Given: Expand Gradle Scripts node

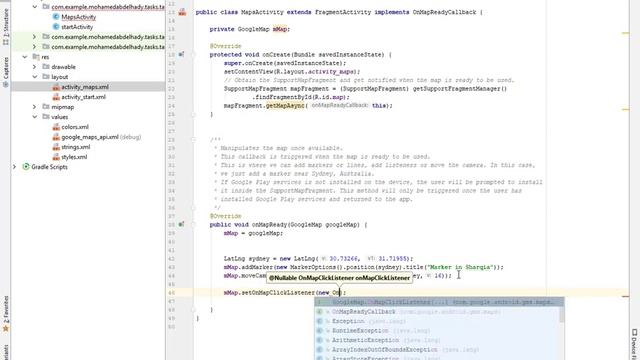Looking at the screenshot, I should (x=15, y=167).
